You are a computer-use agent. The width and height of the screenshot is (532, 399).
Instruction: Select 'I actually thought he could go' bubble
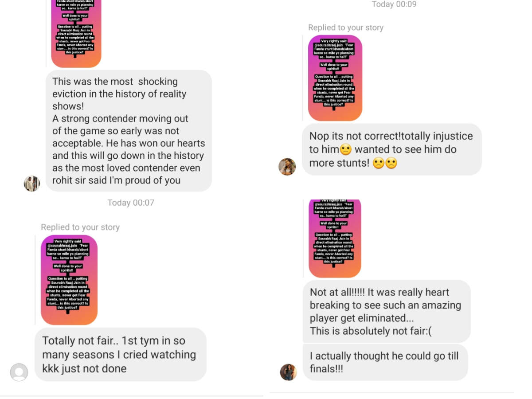click(385, 362)
